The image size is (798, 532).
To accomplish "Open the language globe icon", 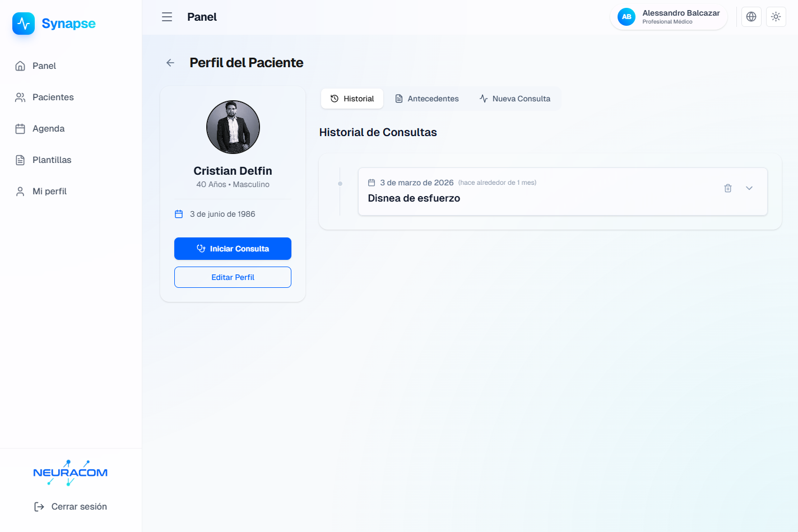I will tap(751, 17).
